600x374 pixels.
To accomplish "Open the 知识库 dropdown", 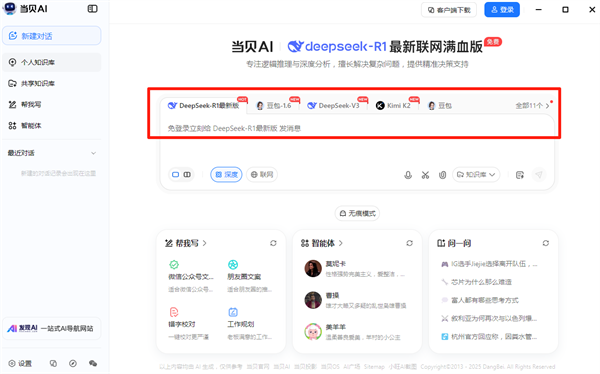I will click(x=476, y=175).
